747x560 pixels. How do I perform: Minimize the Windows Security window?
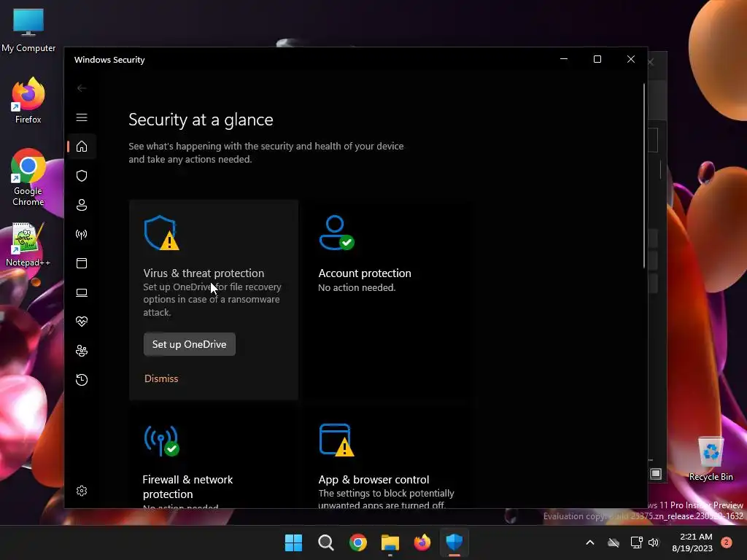[564, 59]
